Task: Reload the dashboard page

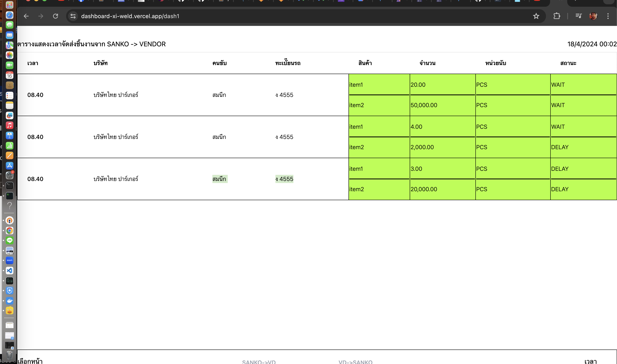Action: pyautogui.click(x=56, y=16)
